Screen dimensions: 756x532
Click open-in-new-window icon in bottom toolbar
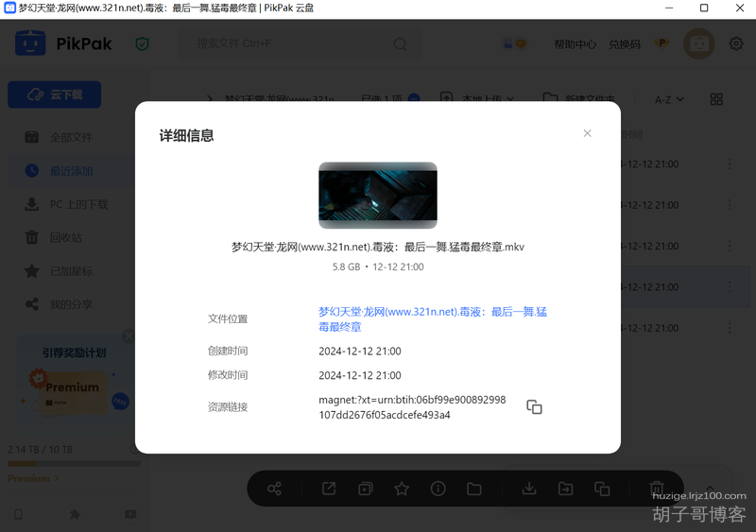point(329,489)
